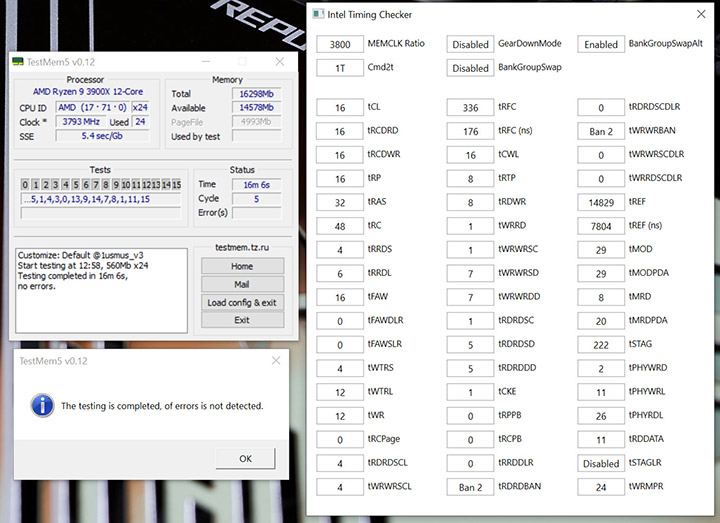Click the TestMem5 log text area
The height and width of the screenshot is (523, 720).
tap(101, 291)
